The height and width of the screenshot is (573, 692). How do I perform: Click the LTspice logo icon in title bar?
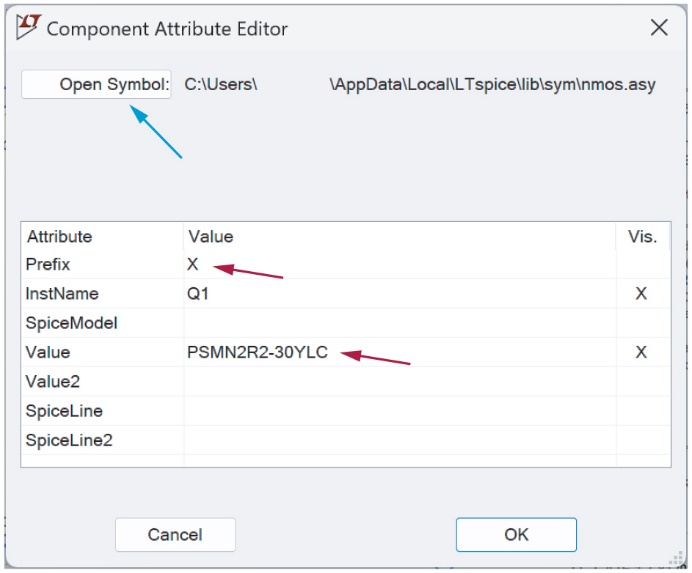[x=29, y=27]
